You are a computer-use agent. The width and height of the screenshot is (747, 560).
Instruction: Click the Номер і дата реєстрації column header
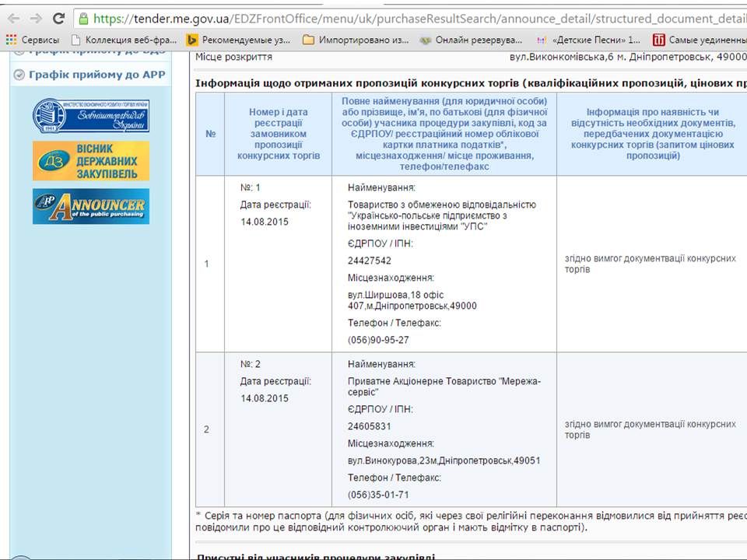279,134
